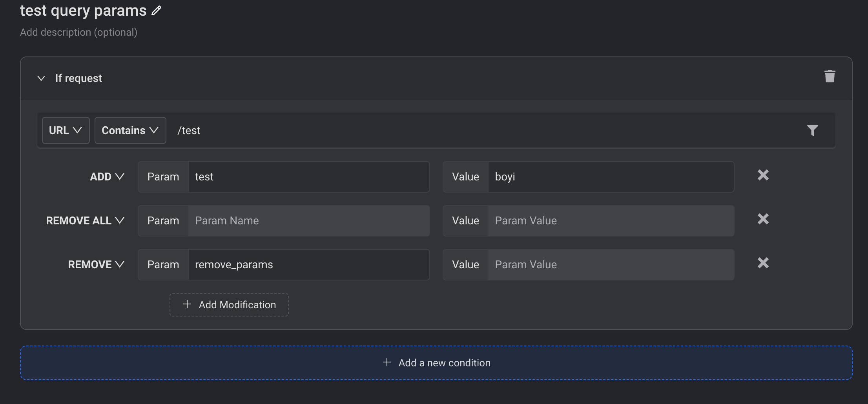Click Add a new condition
Image resolution: width=868 pixels, height=404 pixels.
pos(436,363)
